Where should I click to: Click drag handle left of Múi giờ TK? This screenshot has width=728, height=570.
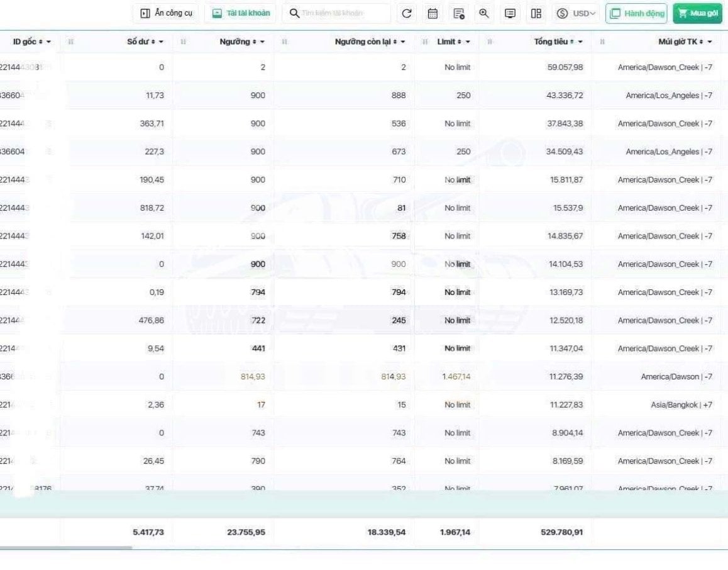(602, 42)
